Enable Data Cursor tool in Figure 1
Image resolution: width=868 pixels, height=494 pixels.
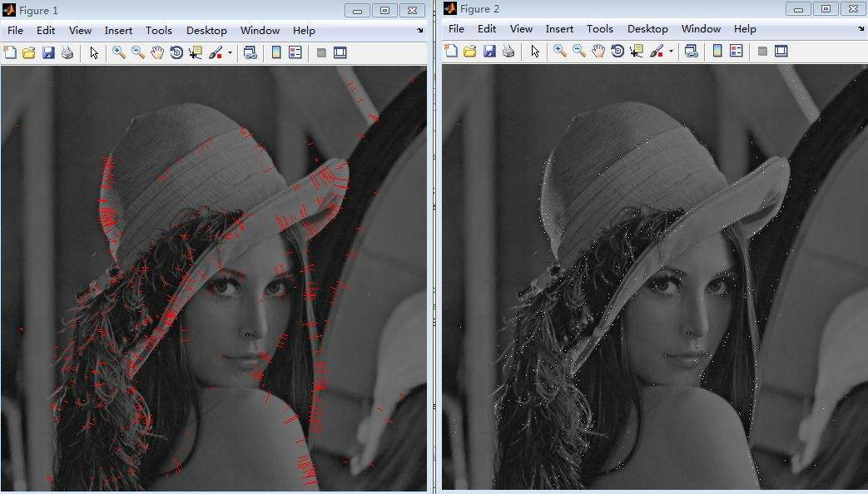click(195, 52)
